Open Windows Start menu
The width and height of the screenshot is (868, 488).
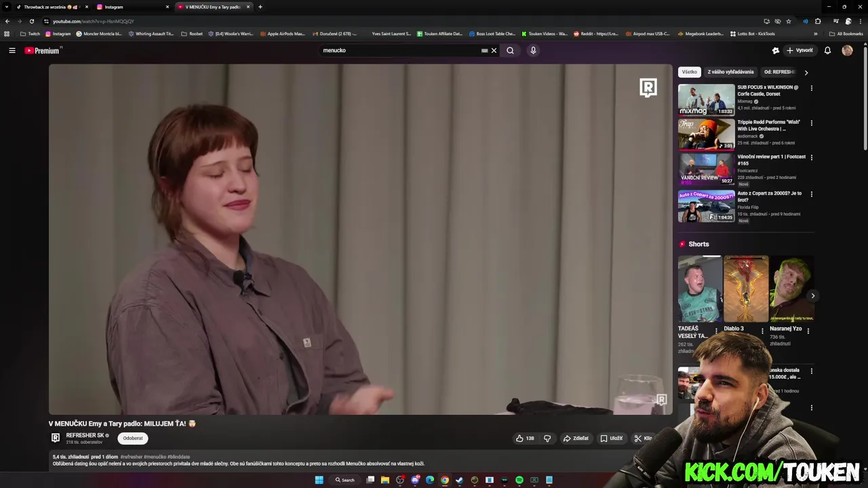(x=319, y=480)
